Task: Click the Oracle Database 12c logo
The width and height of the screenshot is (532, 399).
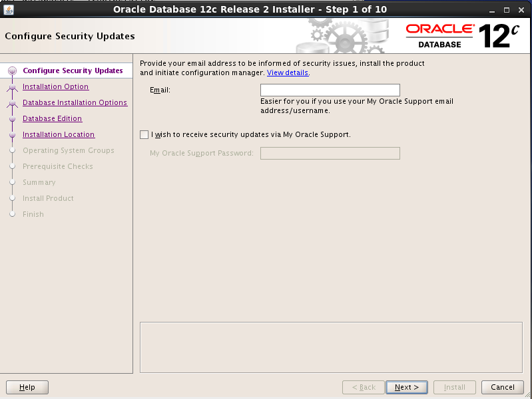Action: 463,36
